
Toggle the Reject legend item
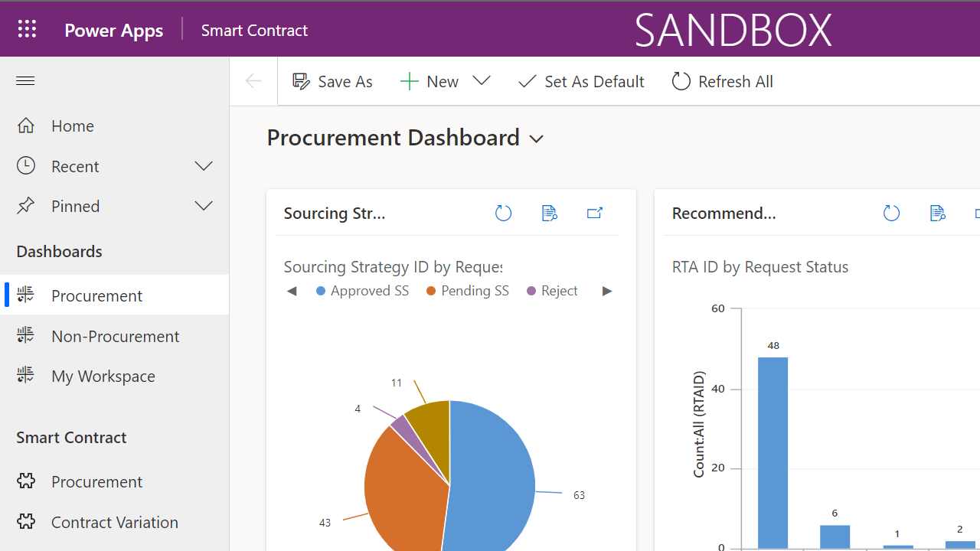point(552,291)
